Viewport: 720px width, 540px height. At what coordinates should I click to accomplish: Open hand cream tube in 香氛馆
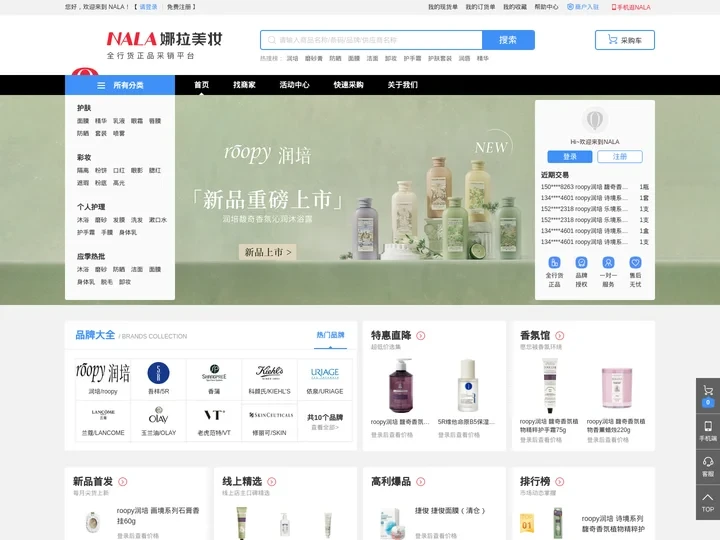tap(550, 386)
